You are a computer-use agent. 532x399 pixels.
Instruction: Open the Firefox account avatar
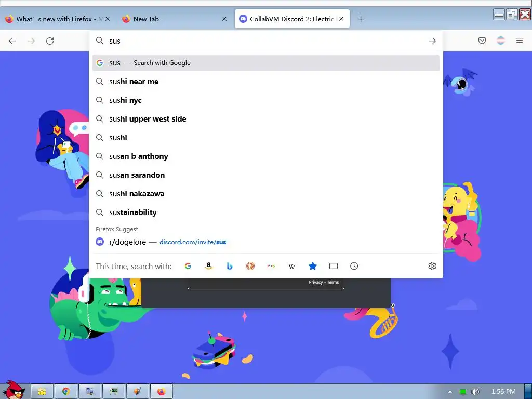(x=501, y=41)
